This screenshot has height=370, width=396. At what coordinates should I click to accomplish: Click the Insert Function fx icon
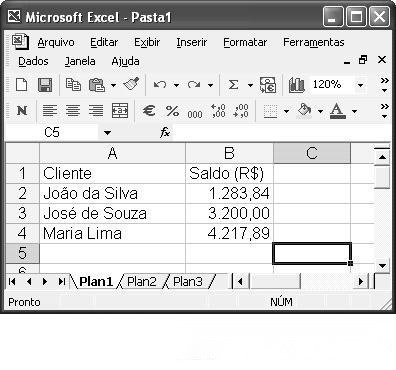click(x=165, y=132)
